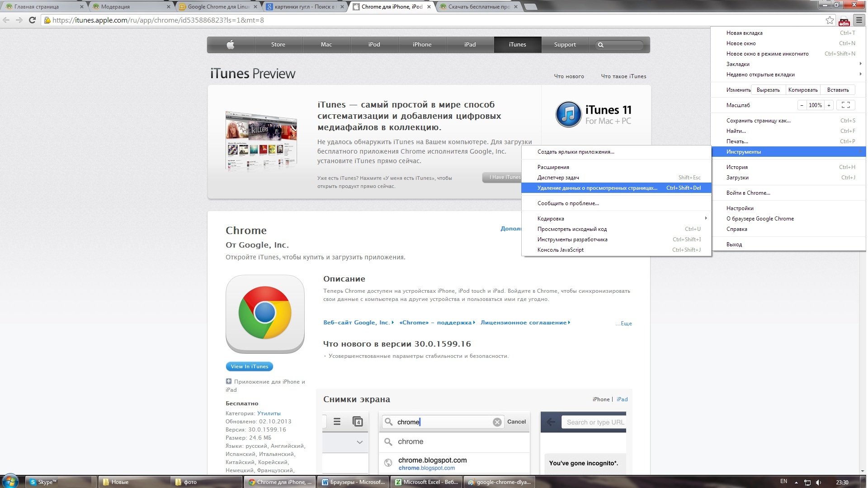Viewport: 868px width, 488px height.
Task: Expand 'Недавно открытые вкладки' submenu
Action: coord(789,74)
